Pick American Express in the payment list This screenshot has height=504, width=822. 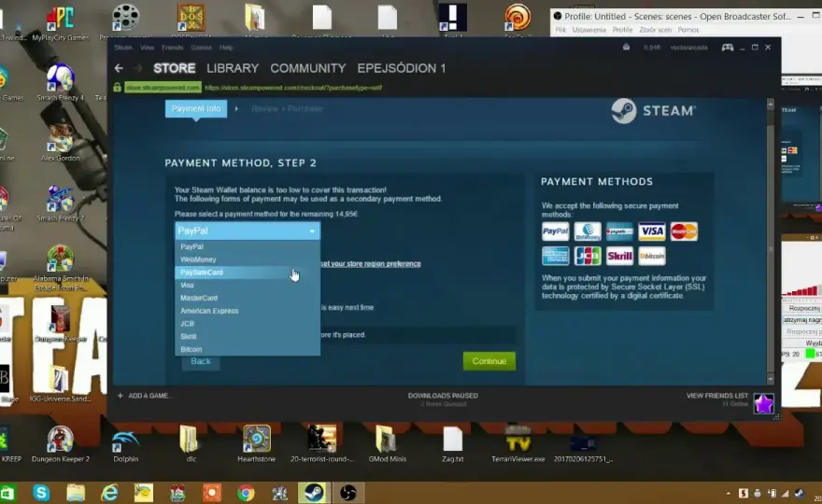248,311
